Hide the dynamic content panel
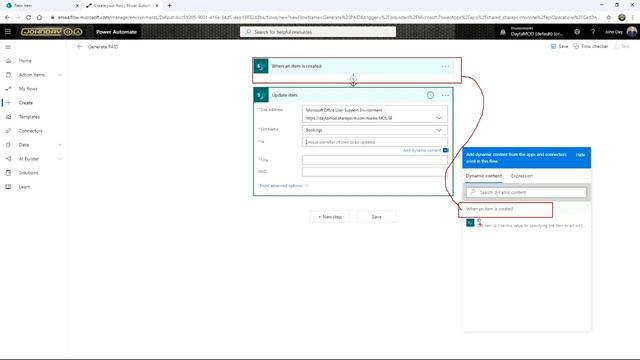Viewport: 640px width, 360px height. click(580, 155)
